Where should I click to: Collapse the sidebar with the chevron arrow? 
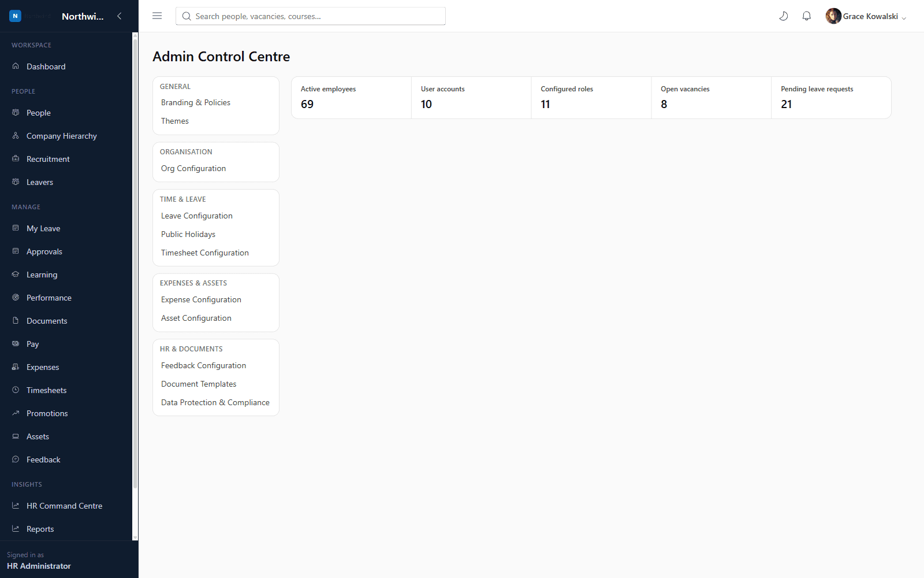(120, 16)
